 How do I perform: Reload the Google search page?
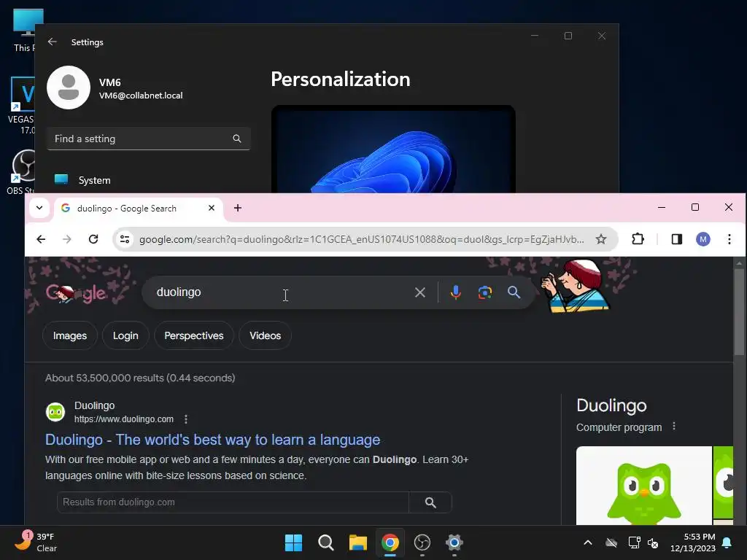tap(93, 239)
